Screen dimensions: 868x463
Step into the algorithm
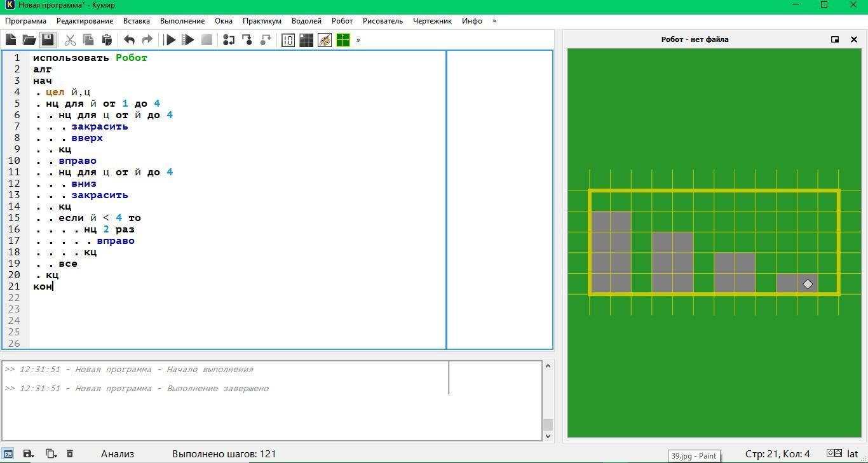coord(247,40)
